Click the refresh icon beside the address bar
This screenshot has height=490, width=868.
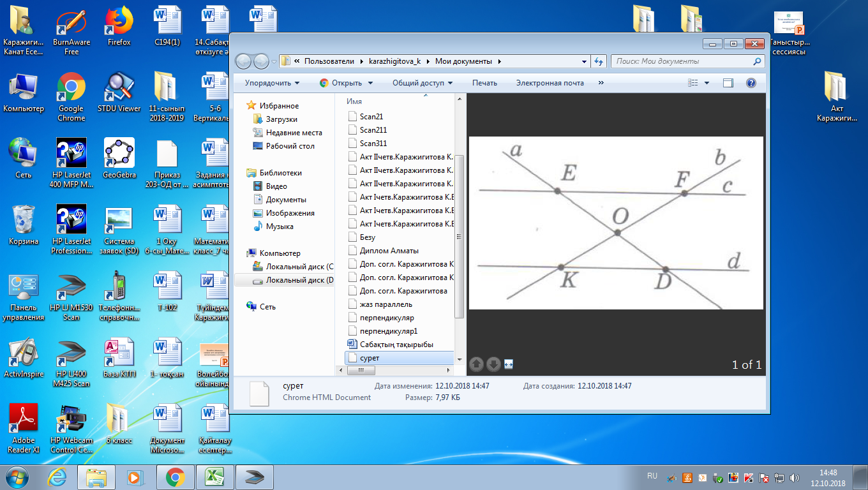[x=599, y=61]
